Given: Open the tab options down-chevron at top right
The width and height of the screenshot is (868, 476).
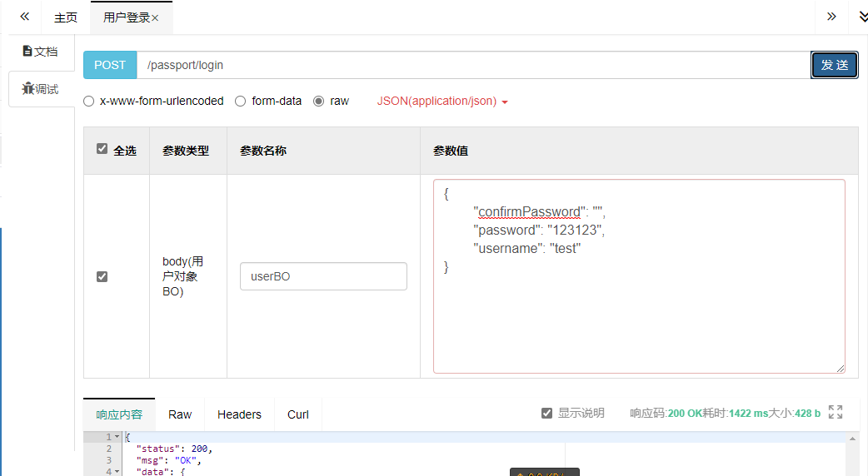Looking at the screenshot, I should [x=863, y=17].
